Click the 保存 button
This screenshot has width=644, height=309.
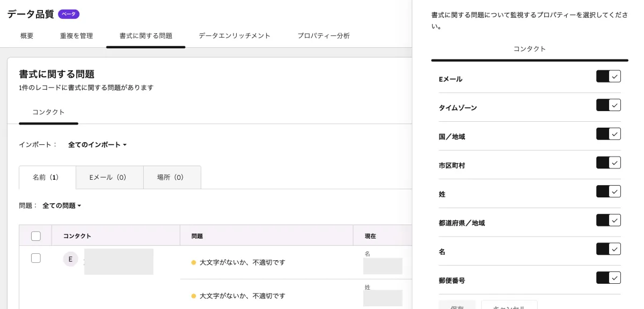pyautogui.click(x=457, y=307)
